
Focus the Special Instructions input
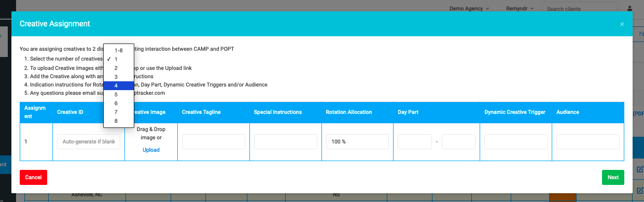[286, 141]
